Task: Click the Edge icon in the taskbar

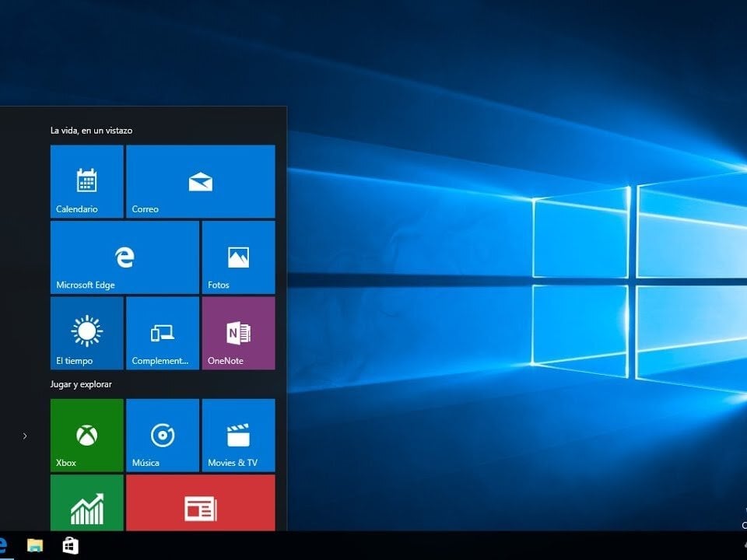Action: pos(3,545)
